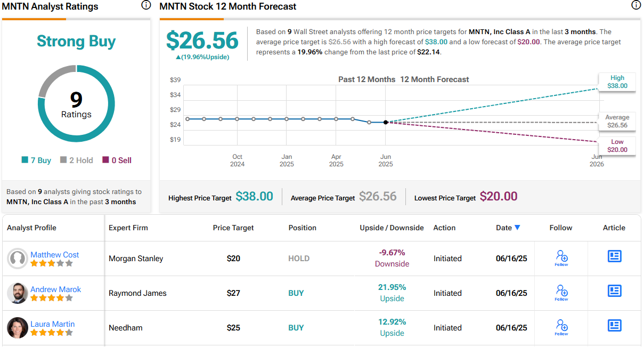
Task: Click the Upside / Downside column header
Action: pos(392,228)
